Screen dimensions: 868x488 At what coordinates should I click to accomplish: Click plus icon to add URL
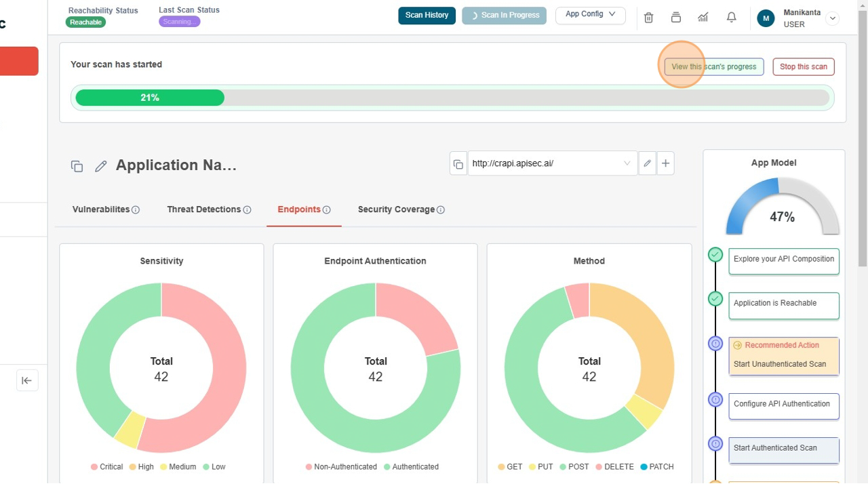665,163
